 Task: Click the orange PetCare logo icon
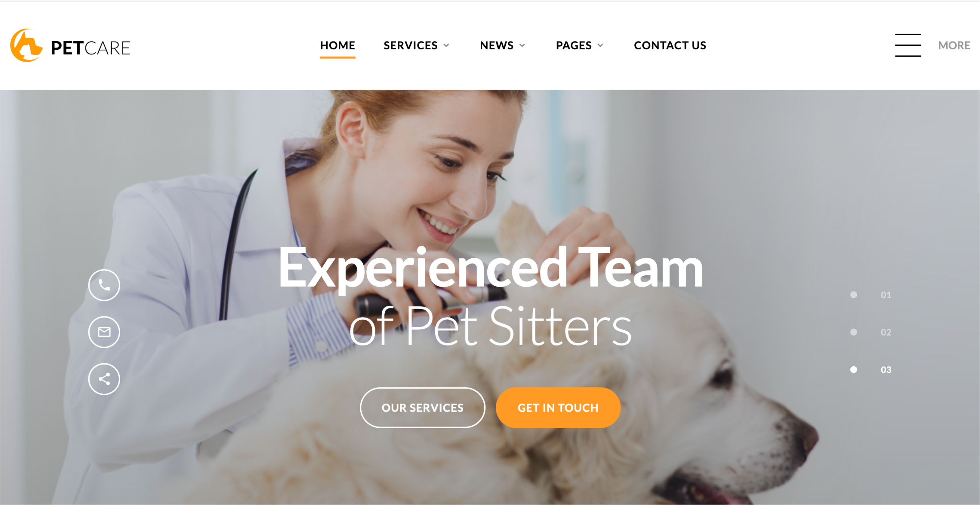[26, 45]
